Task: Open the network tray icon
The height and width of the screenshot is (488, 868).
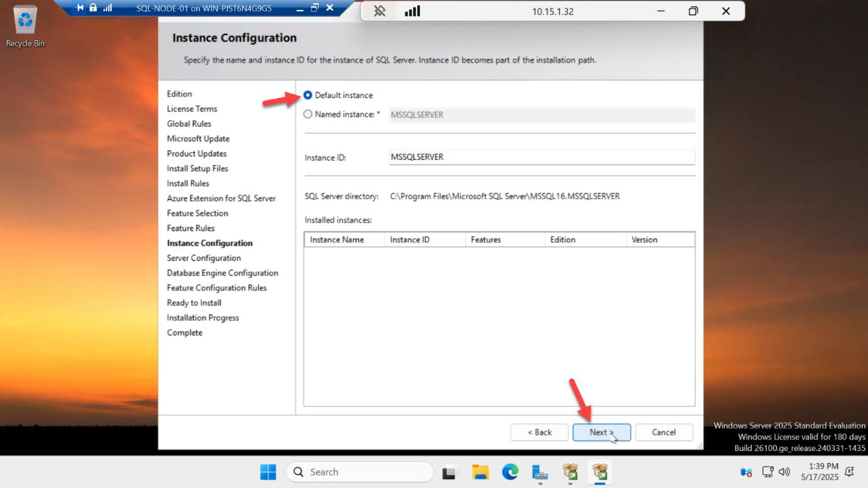Action: pyautogui.click(x=767, y=472)
